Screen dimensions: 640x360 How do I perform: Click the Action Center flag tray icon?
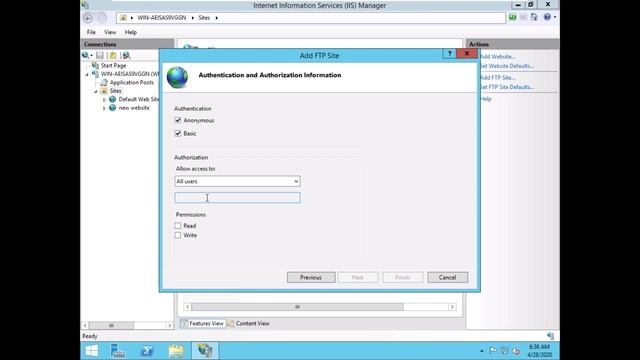click(x=493, y=351)
